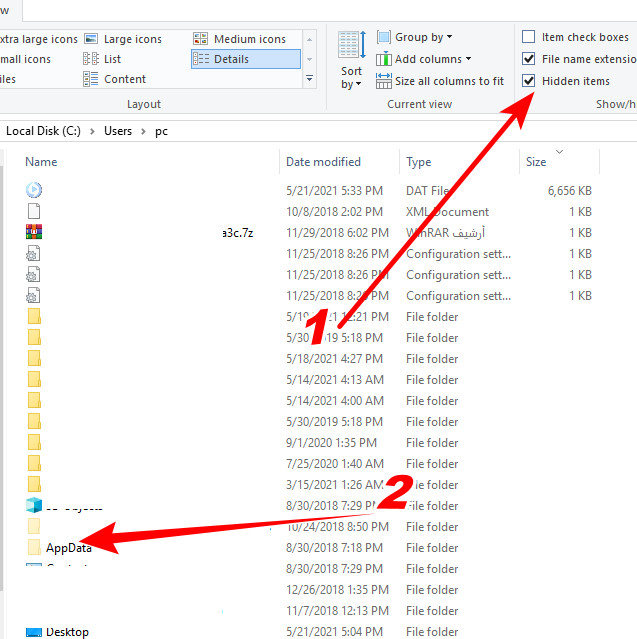637x639 pixels.
Task: Click folder icon dated 5/18/2021 4:27 PM
Action: 34,358
